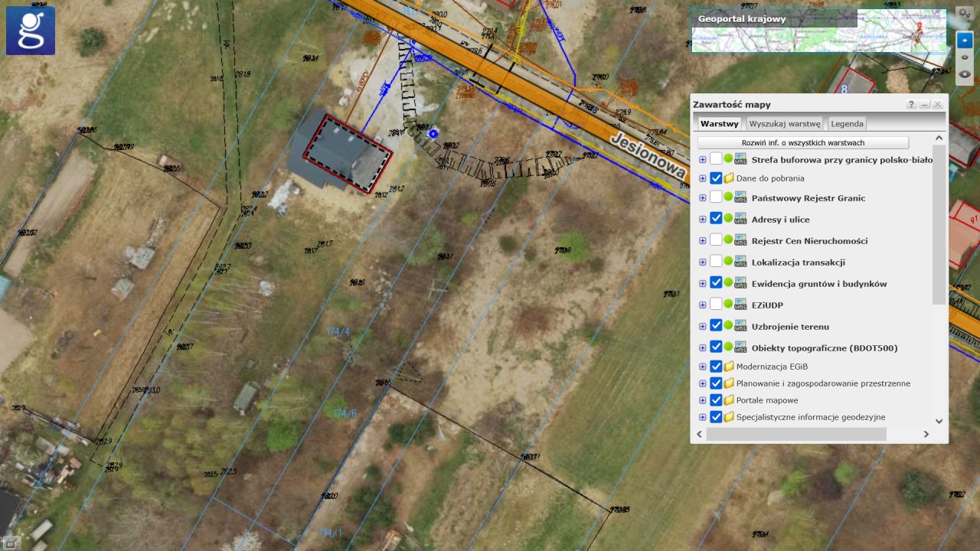Click the WMS icon beside EZiUDP

tap(740, 305)
